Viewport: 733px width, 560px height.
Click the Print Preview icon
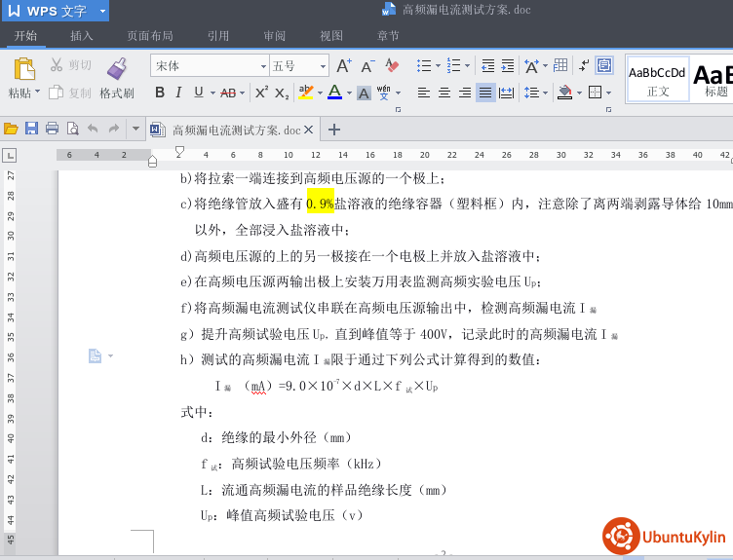72,129
